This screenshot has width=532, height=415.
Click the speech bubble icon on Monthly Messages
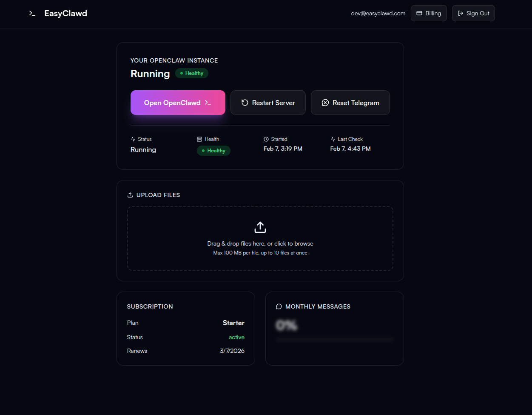click(279, 306)
